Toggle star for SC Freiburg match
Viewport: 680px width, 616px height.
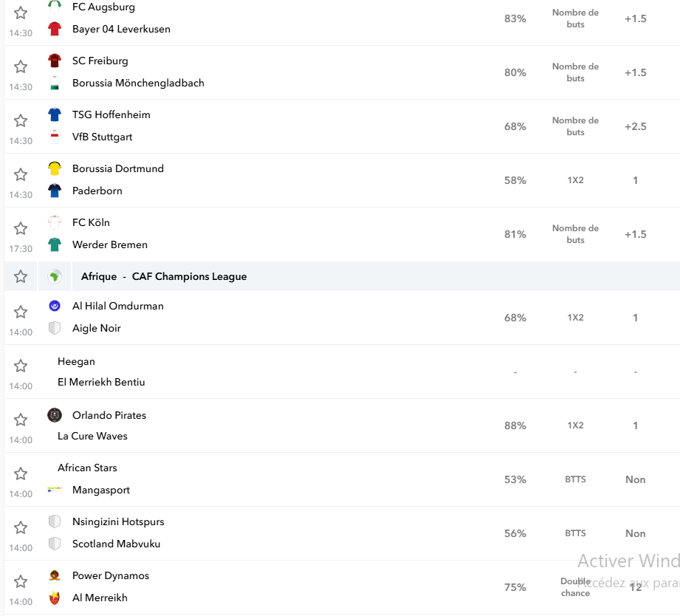click(x=21, y=66)
